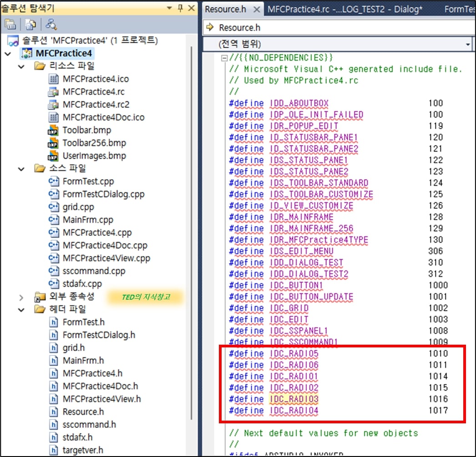Expand the 외부 종속성 folder
476x457 pixels.
pyautogui.click(x=21, y=297)
